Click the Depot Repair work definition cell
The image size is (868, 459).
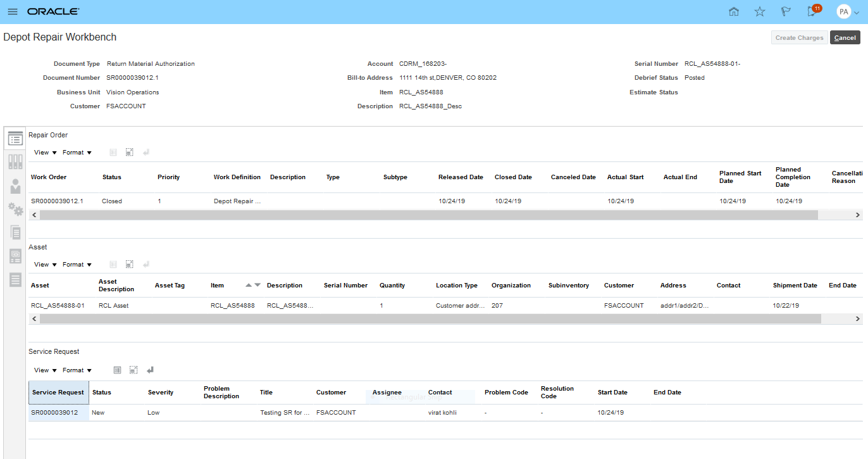tap(237, 201)
